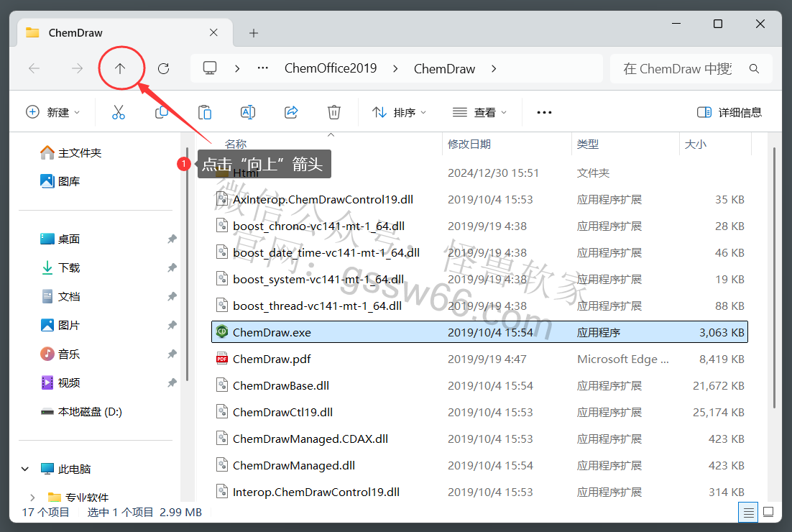Select ChemDrawBase.dll file
The image size is (792, 532).
(479, 386)
